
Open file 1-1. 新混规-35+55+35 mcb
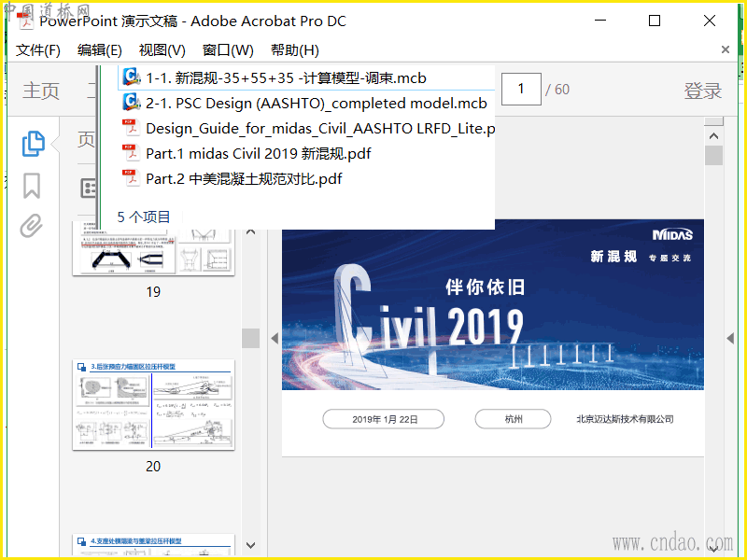[x=286, y=77]
